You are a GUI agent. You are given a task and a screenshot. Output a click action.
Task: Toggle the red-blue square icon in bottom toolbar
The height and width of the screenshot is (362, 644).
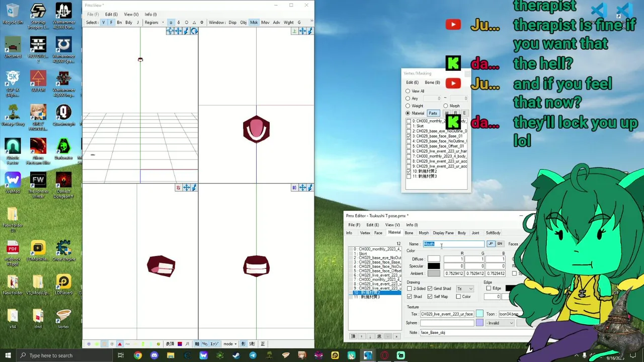(x=180, y=344)
